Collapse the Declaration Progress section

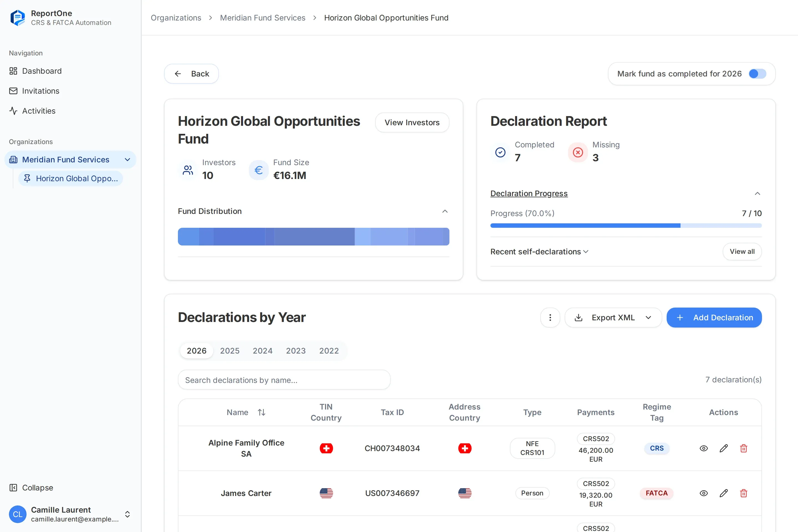click(x=757, y=193)
